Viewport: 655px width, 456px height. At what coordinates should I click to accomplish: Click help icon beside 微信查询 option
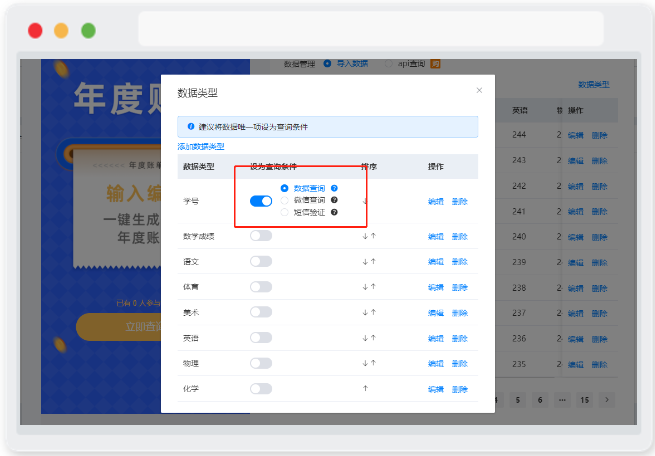click(334, 200)
